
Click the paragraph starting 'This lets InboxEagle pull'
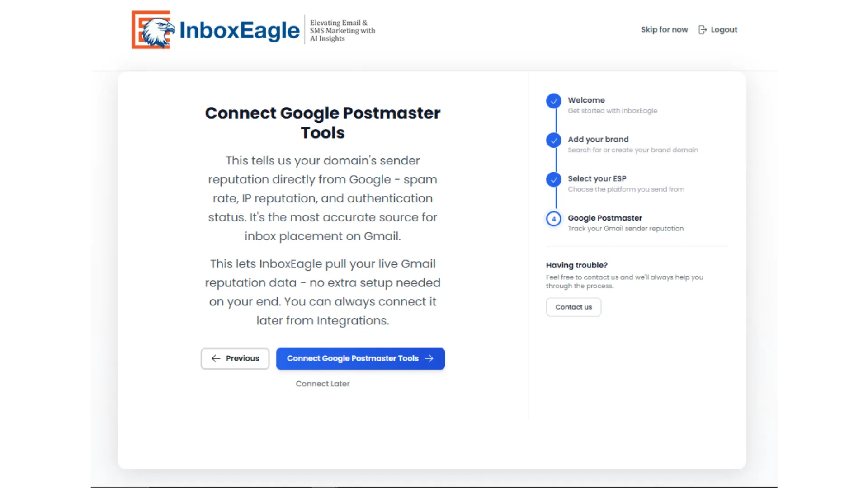pyautogui.click(x=322, y=292)
